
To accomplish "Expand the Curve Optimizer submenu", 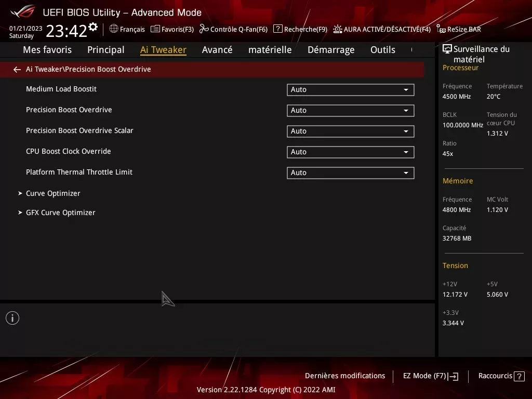I will pos(52,193).
